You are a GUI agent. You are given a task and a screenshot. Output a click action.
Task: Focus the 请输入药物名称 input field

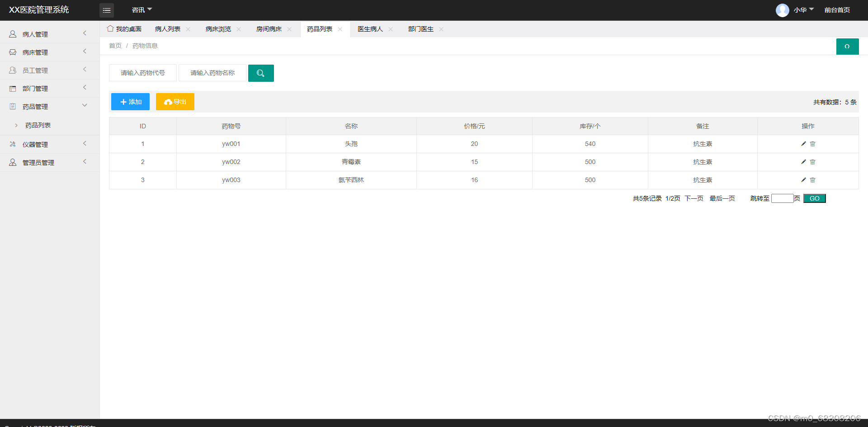(212, 73)
